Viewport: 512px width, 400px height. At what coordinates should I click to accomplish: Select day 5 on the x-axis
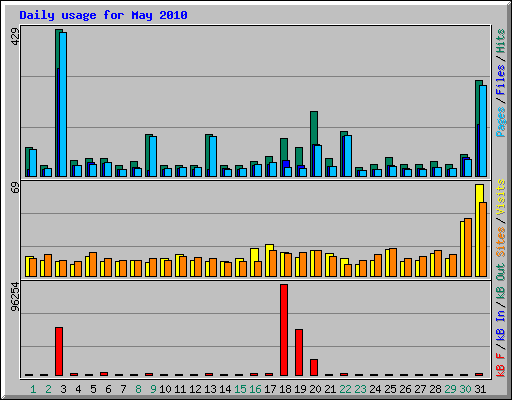tap(93, 389)
